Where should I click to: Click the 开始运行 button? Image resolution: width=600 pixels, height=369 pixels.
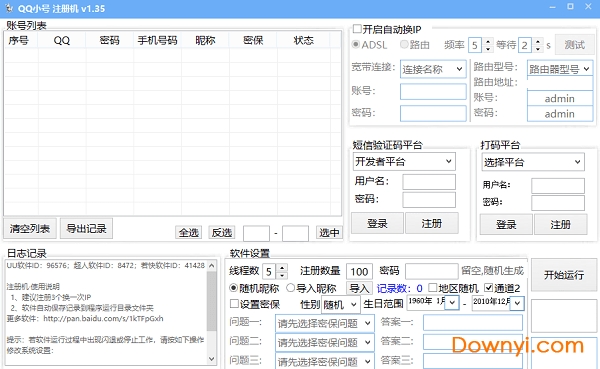(564, 275)
